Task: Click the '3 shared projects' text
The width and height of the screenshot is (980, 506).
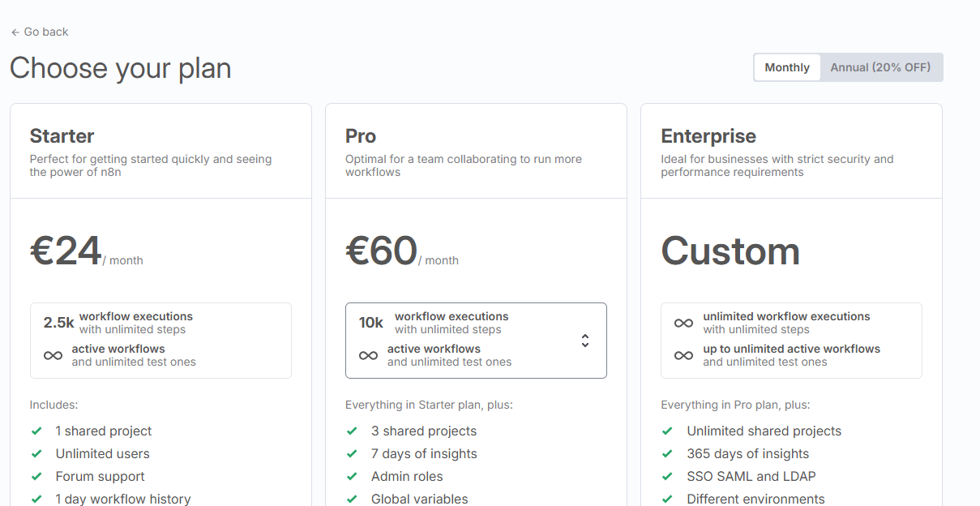Action: click(424, 431)
